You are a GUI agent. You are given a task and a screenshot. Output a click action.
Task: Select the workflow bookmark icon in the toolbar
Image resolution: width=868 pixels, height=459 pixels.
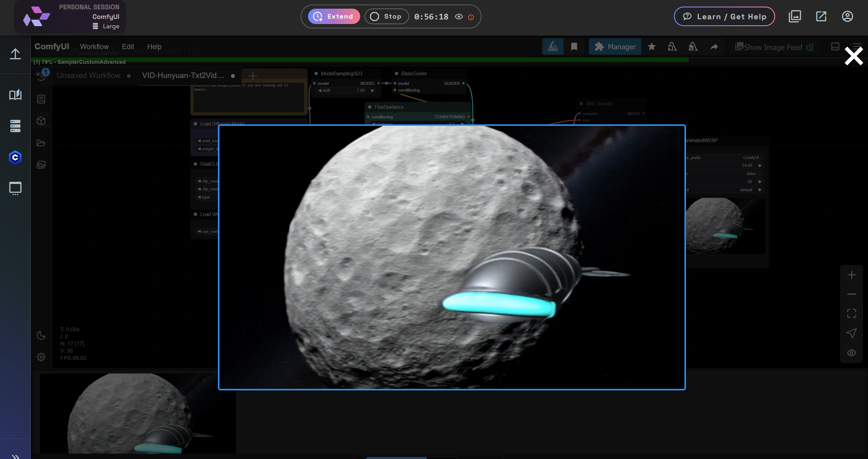click(x=574, y=46)
